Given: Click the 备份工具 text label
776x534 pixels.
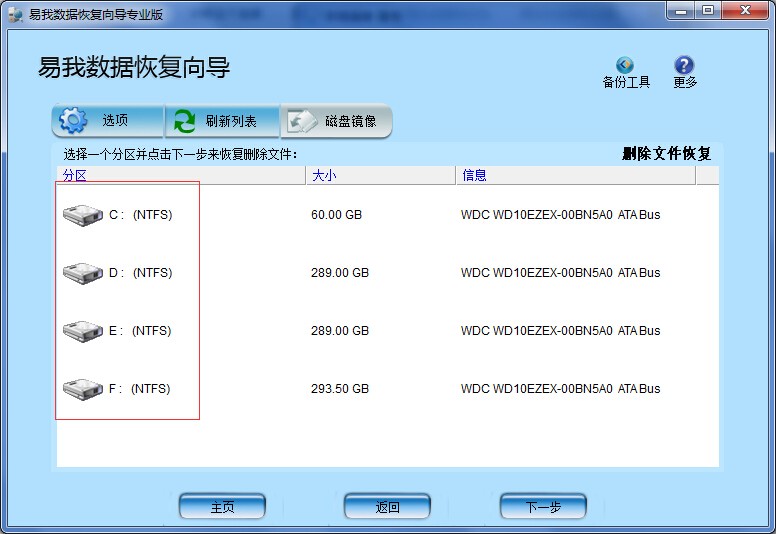Looking at the screenshot, I should pos(626,82).
